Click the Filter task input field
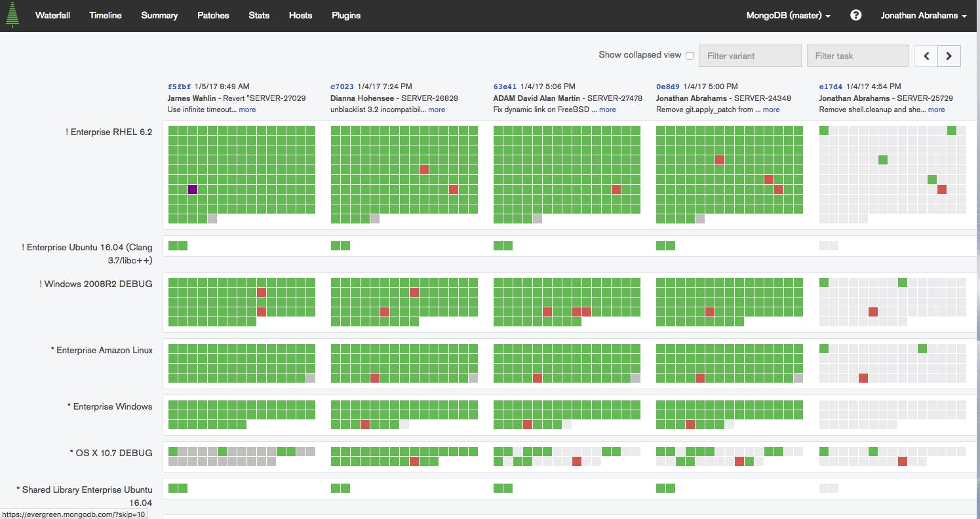Image resolution: width=980 pixels, height=519 pixels. (x=858, y=56)
